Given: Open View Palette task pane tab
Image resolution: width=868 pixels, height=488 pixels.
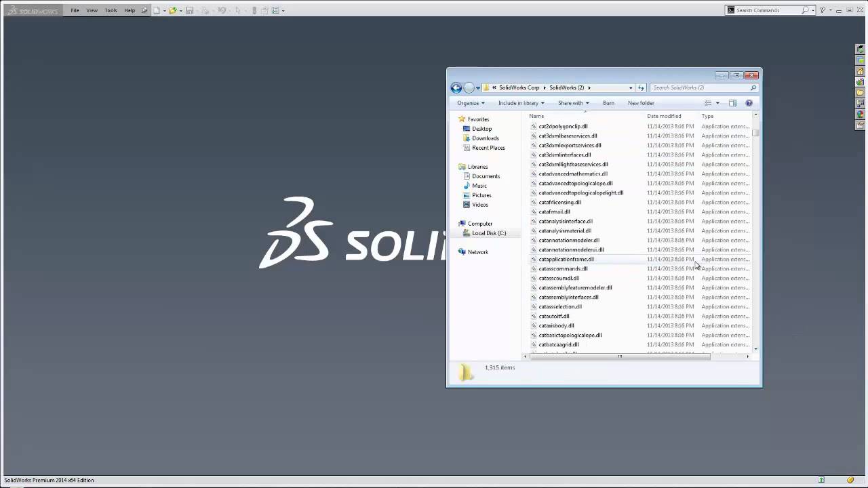Looking at the screenshot, I should coord(860,82).
